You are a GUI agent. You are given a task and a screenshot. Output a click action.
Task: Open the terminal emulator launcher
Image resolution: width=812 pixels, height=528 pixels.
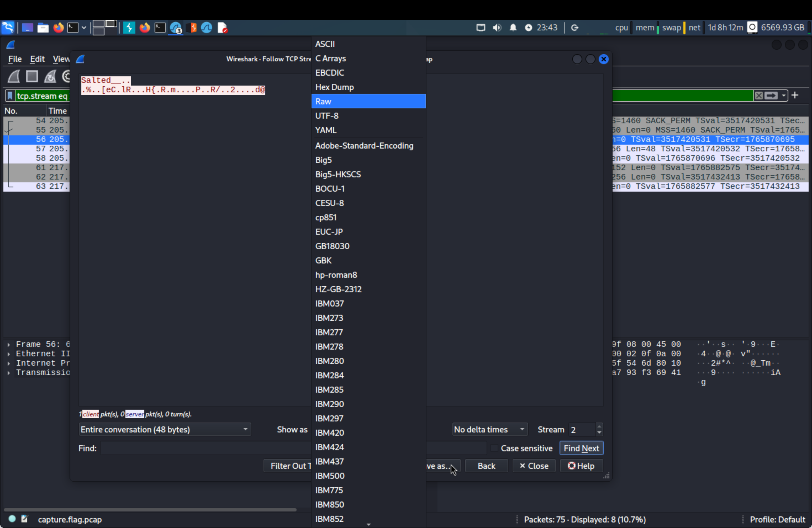(73, 28)
